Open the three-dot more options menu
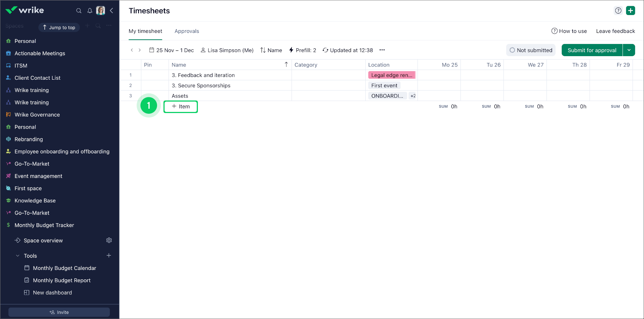 tap(382, 50)
